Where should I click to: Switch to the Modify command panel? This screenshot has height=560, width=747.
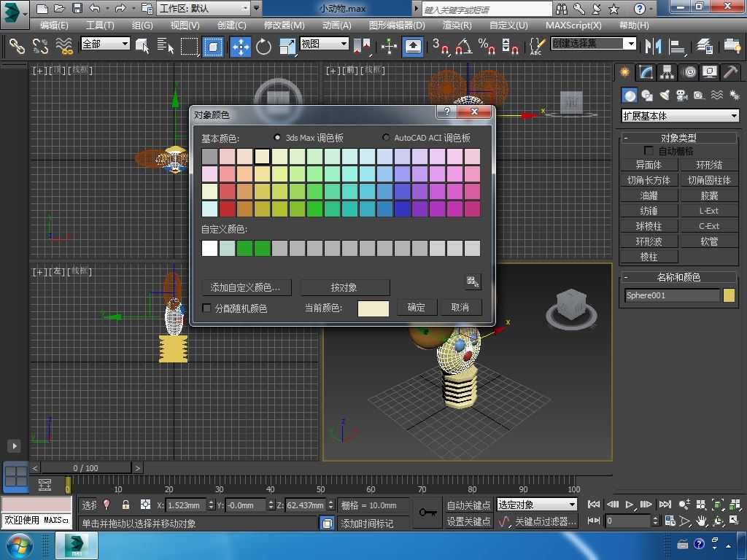point(646,72)
